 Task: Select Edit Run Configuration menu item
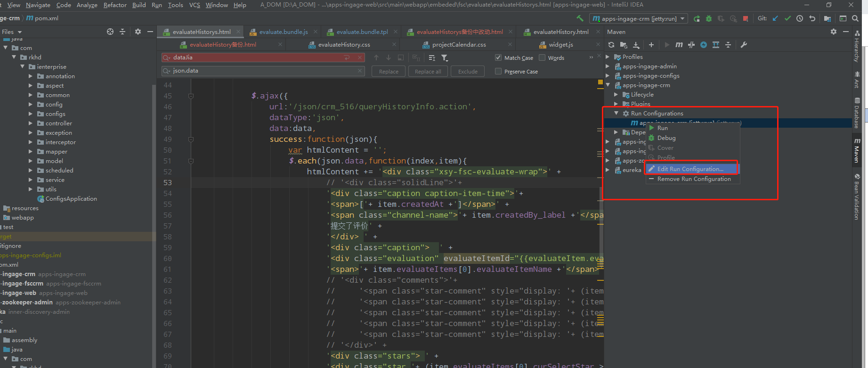coord(690,169)
